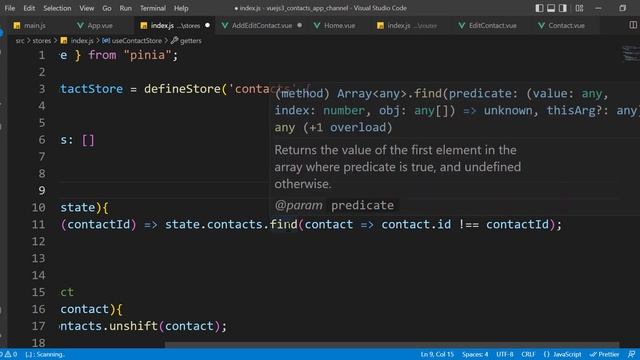The image size is (640, 360).
Task: Open the customize layout icon
Action: click(x=579, y=8)
